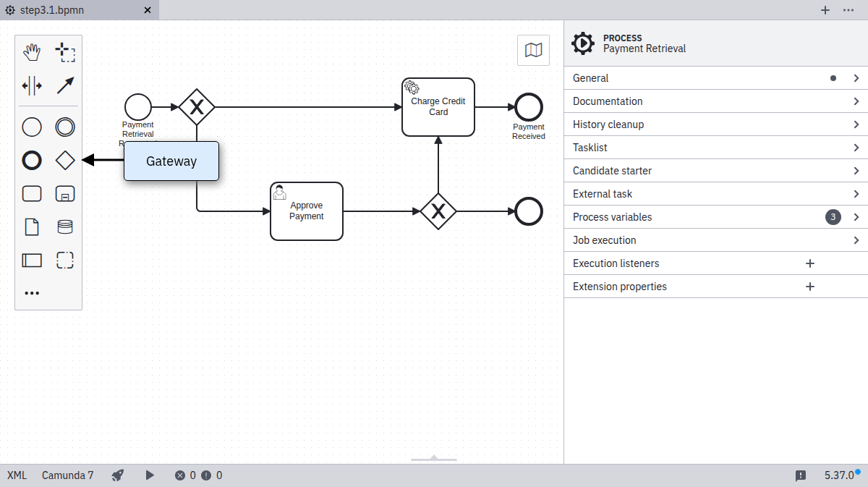
Task: Create a data store reference
Action: pyautogui.click(x=65, y=227)
